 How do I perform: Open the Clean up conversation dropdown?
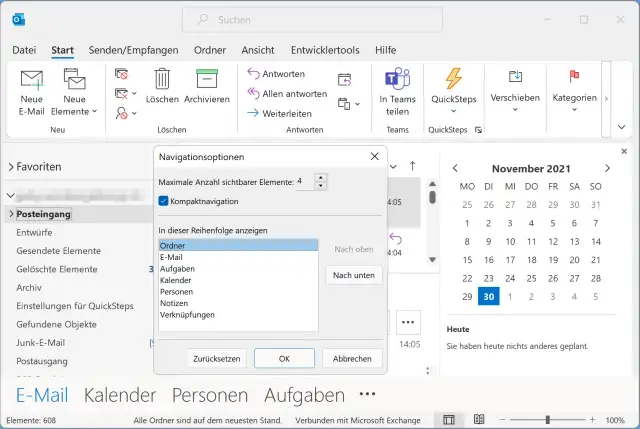pyautogui.click(x=134, y=93)
